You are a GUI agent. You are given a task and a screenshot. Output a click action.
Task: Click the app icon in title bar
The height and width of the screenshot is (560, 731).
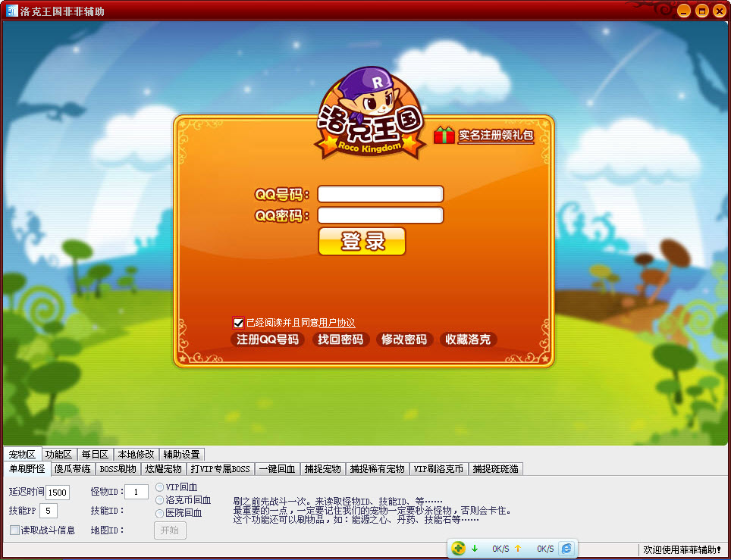(11, 11)
